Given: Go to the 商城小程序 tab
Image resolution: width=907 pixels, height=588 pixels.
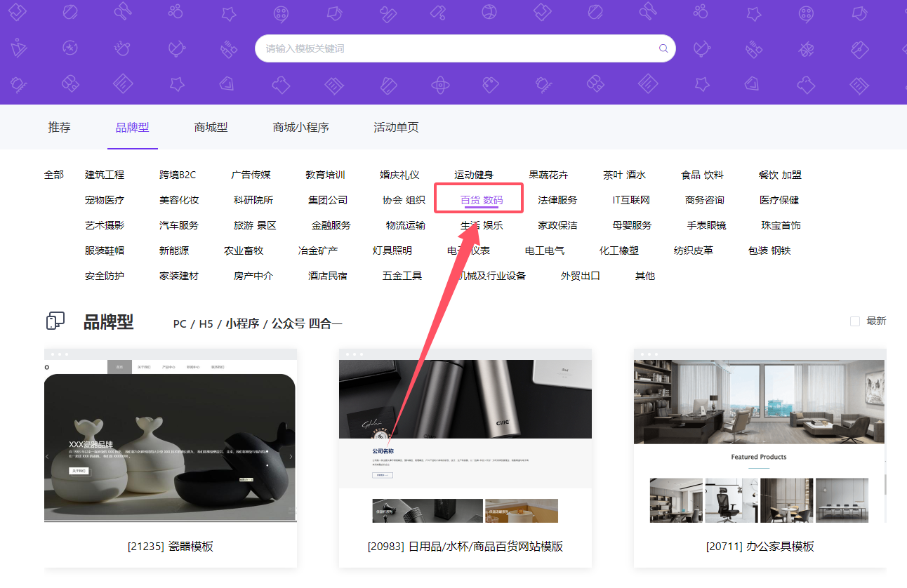Looking at the screenshot, I should pos(301,127).
